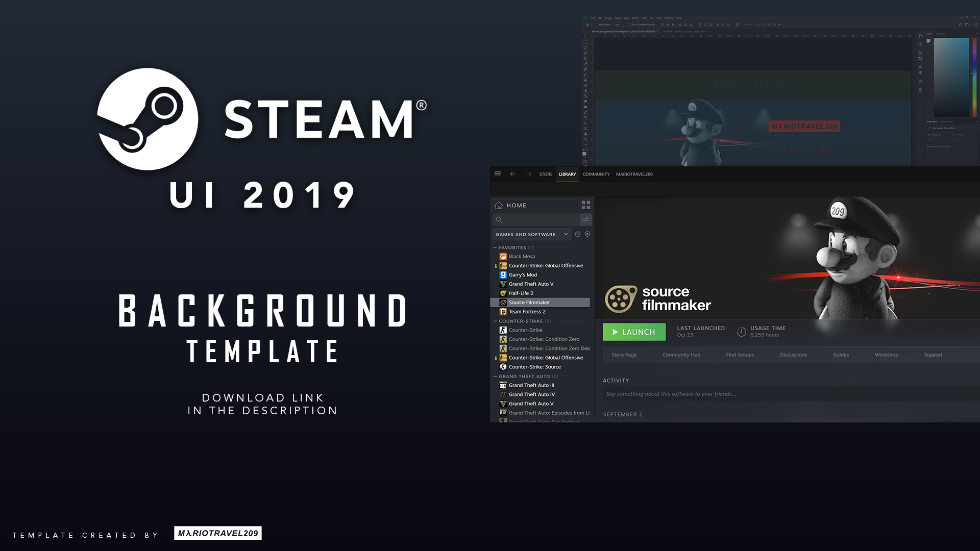Click the magnifier icon in library search
This screenshot has width=980, height=551.
[499, 219]
